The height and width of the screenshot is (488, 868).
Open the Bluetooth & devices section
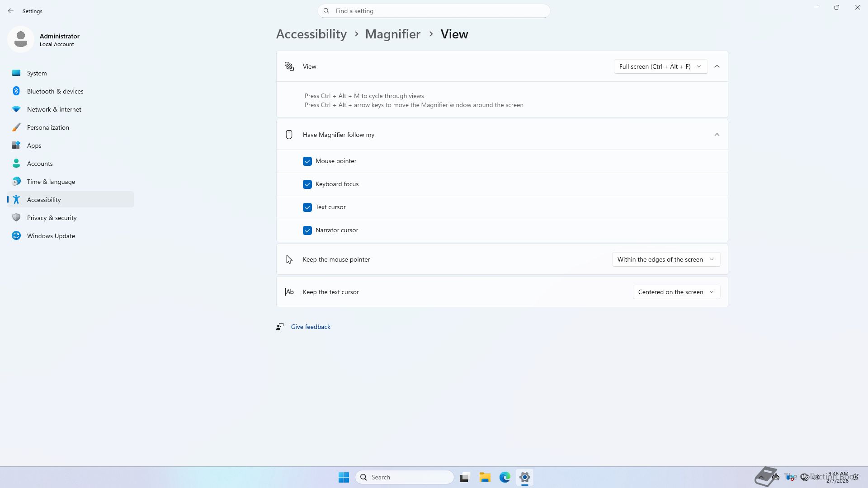coord(55,91)
